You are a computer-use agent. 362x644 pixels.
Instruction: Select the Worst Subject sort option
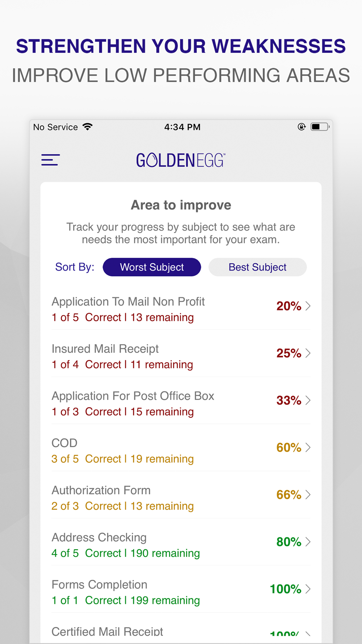[x=152, y=267]
